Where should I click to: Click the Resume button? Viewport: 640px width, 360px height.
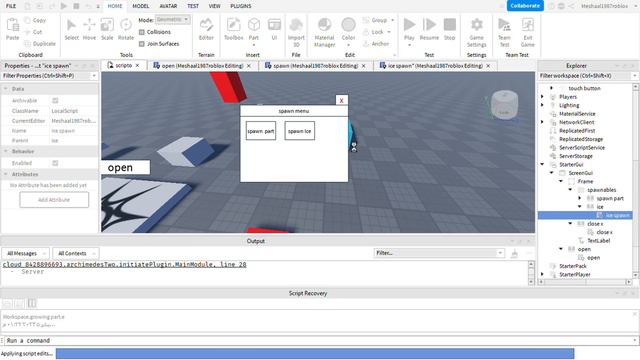tap(429, 29)
